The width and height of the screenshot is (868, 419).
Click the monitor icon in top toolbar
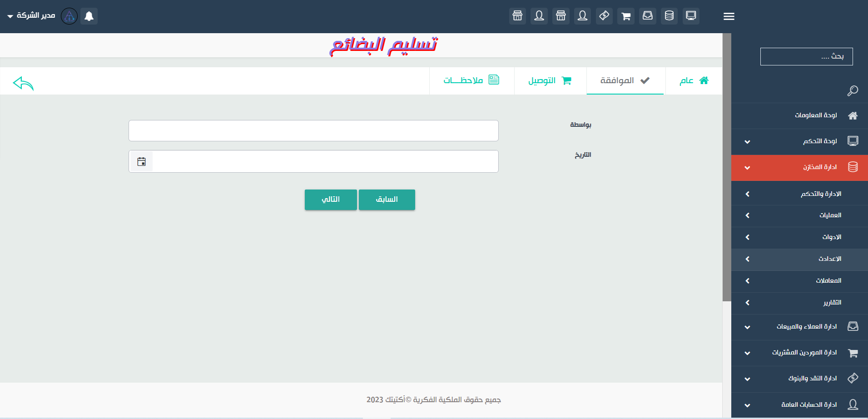(691, 16)
